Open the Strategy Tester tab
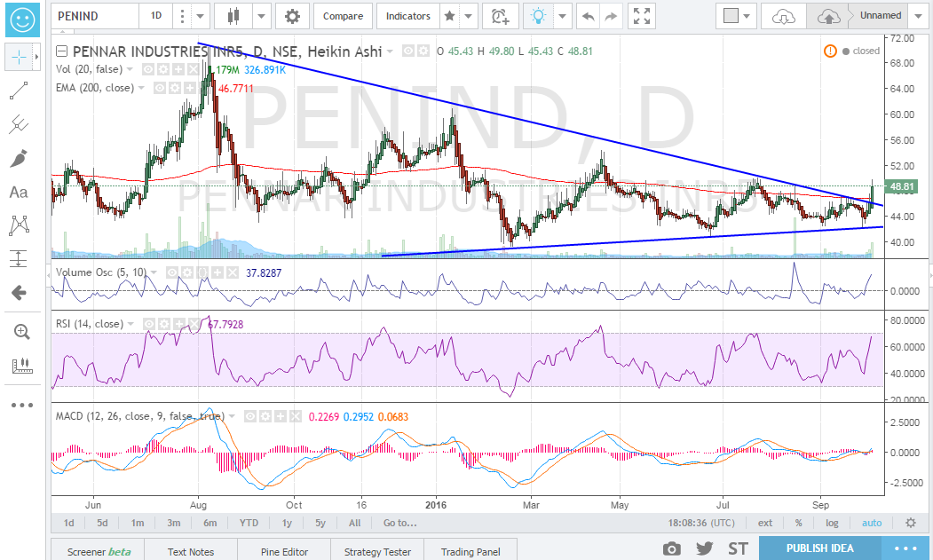The height and width of the screenshot is (560, 933). (377, 551)
